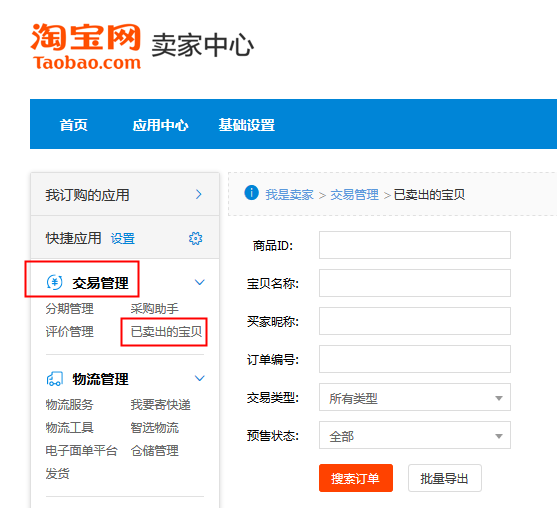Open quick apps gear settings icon
The width and height of the screenshot is (557, 508).
[195, 238]
